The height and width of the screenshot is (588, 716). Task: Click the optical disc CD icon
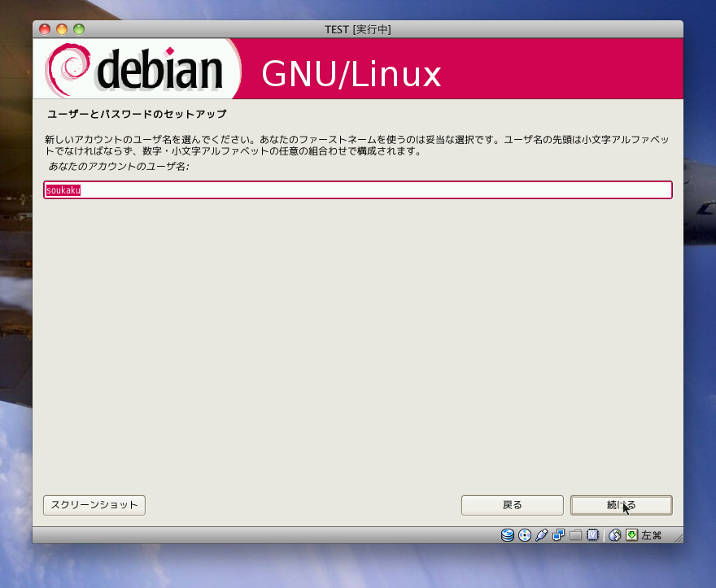pos(525,535)
